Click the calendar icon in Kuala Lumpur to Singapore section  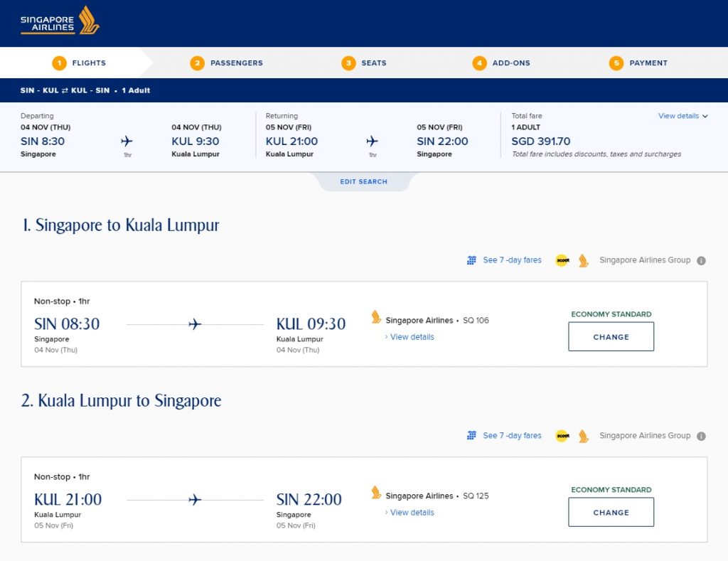(x=471, y=436)
